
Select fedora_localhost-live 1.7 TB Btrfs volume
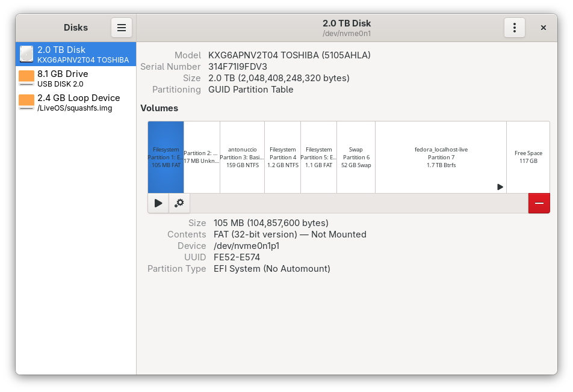click(x=441, y=157)
